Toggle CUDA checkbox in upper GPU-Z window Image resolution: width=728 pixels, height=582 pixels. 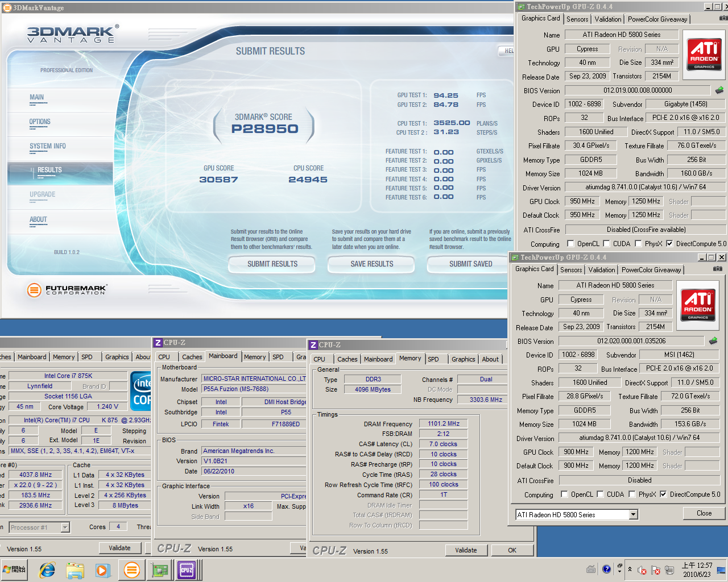pyautogui.click(x=607, y=244)
